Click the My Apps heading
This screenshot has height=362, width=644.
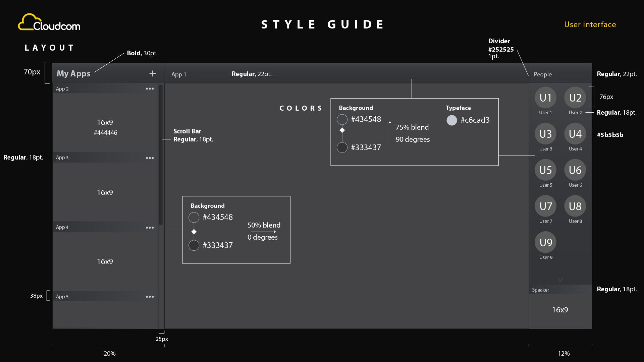pyautogui.click(x=73, y=73)
